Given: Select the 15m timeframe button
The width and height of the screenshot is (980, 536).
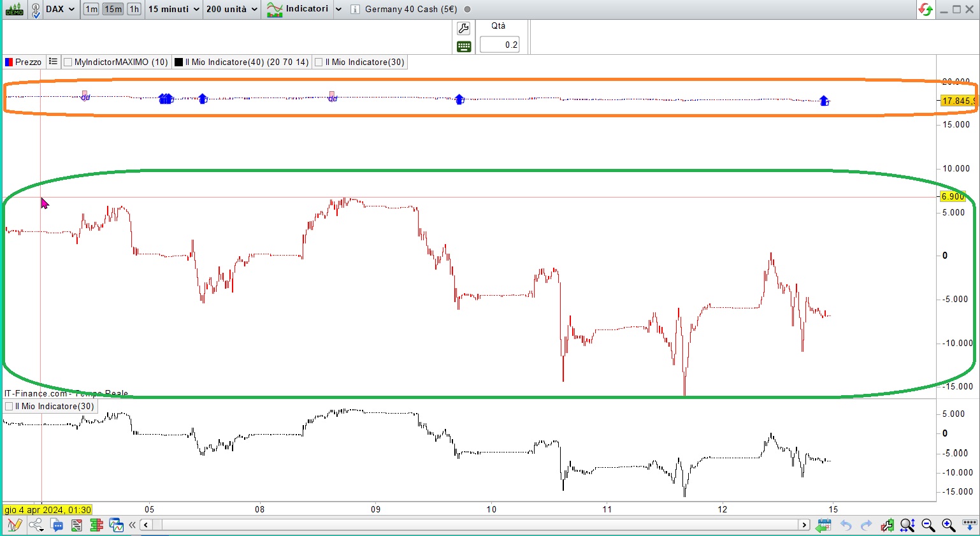Looking at the screenshot, I should pos(113,9).
